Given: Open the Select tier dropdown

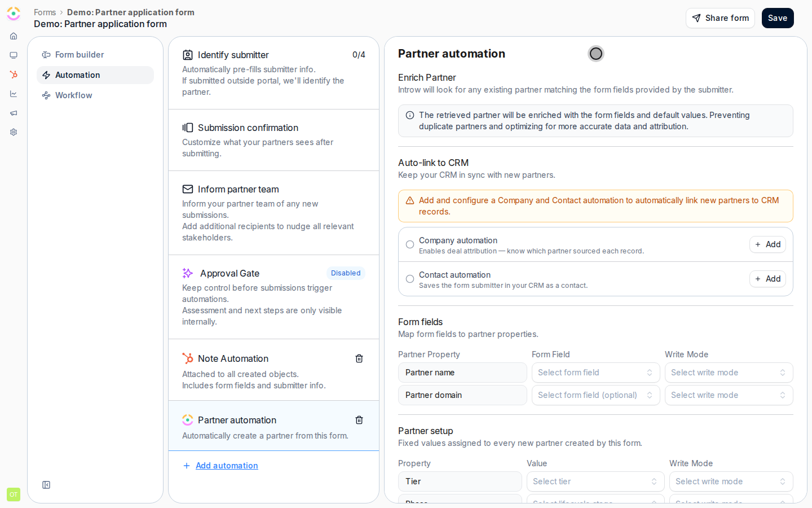Looking at the screenshot, I should 595,481.
